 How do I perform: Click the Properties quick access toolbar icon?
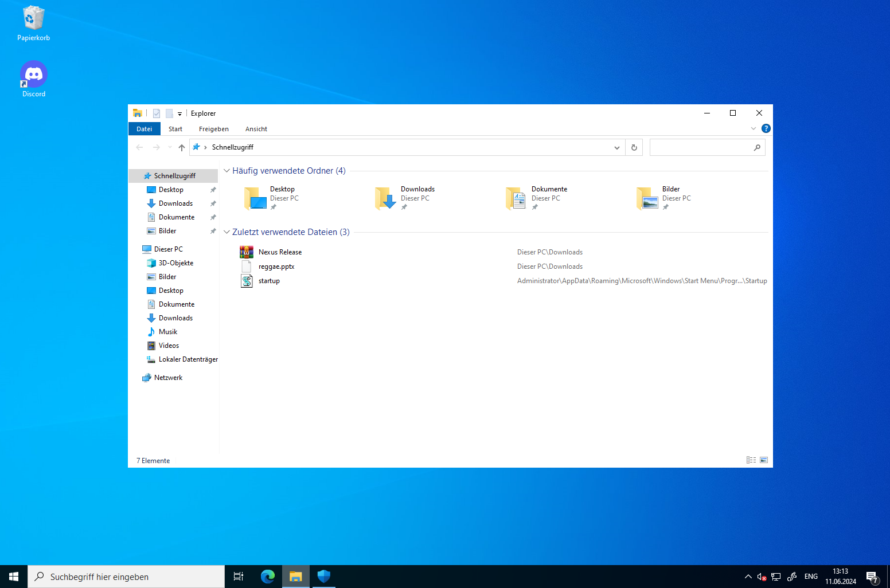pos(157,113)
